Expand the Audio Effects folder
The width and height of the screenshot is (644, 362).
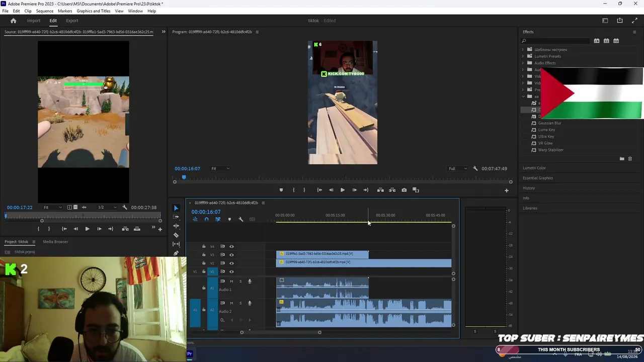click(523, 63)
